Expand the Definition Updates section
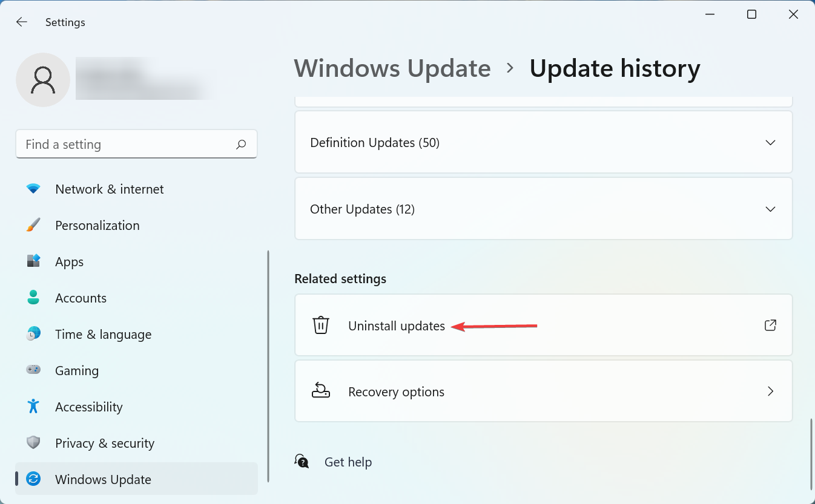Viewport: 815px width, 504px height. click(x=770, y=143)
